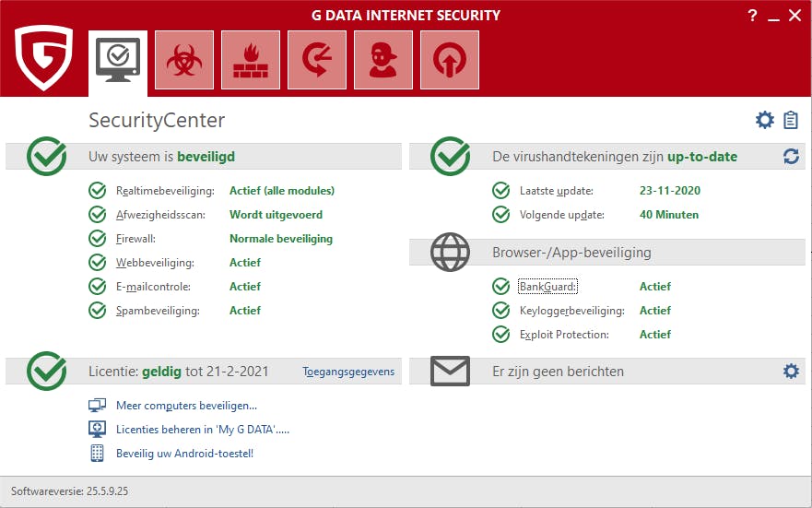This screenshot has height=508, width=812.
Task: Open the Autostart manager power tab
Action: click(450, 60)
